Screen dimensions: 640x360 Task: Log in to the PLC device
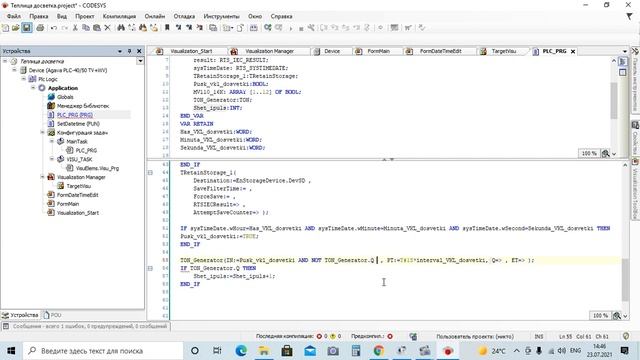point(267,28)
